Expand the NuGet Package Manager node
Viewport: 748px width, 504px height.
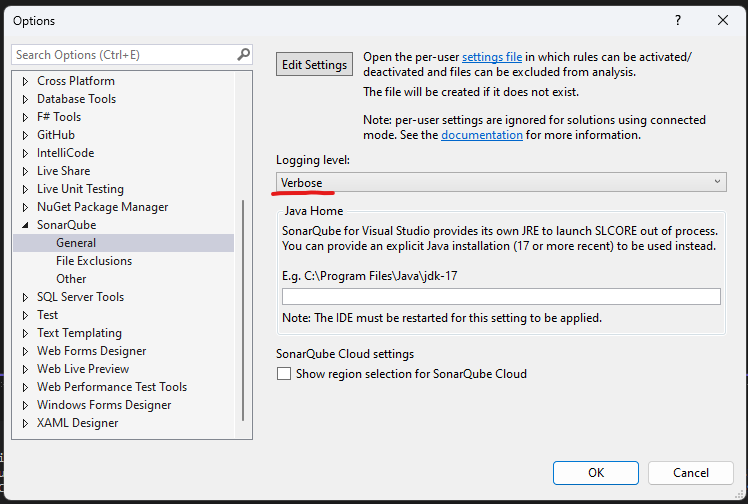pyautogui.click(x=26, y=207)
